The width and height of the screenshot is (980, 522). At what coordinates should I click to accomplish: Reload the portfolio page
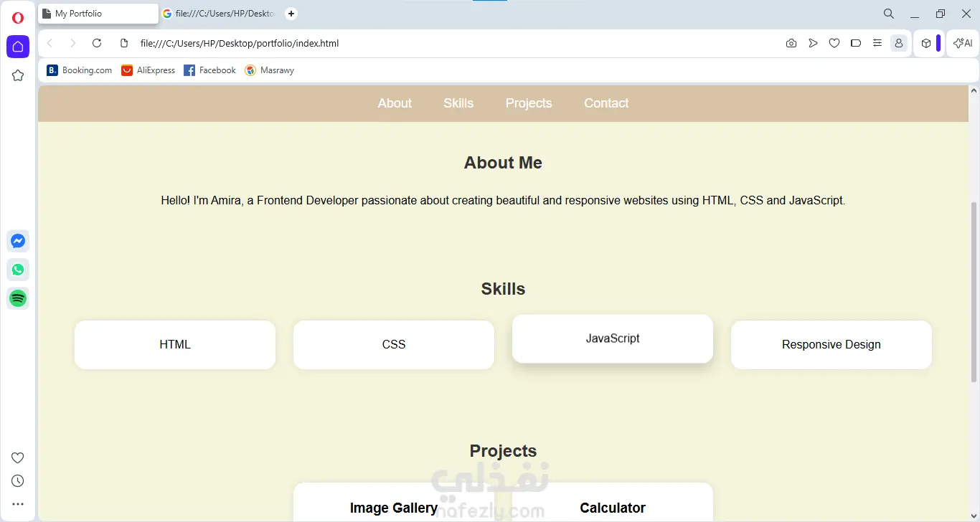[x=97, y=43]
